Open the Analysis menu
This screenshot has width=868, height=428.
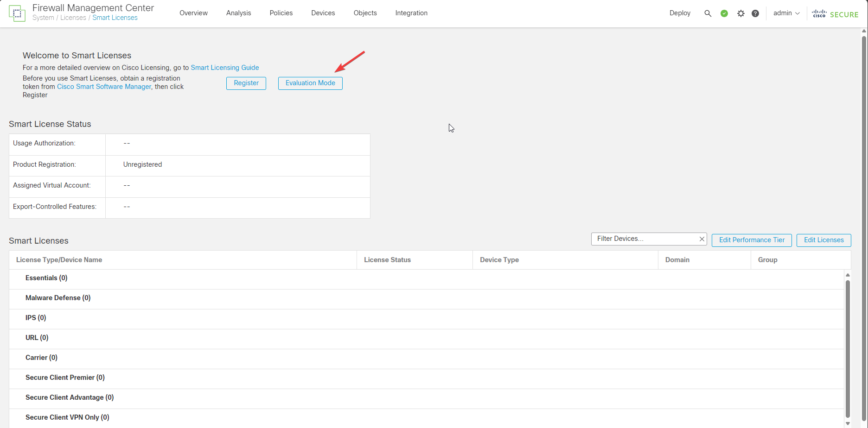(238, 13)
